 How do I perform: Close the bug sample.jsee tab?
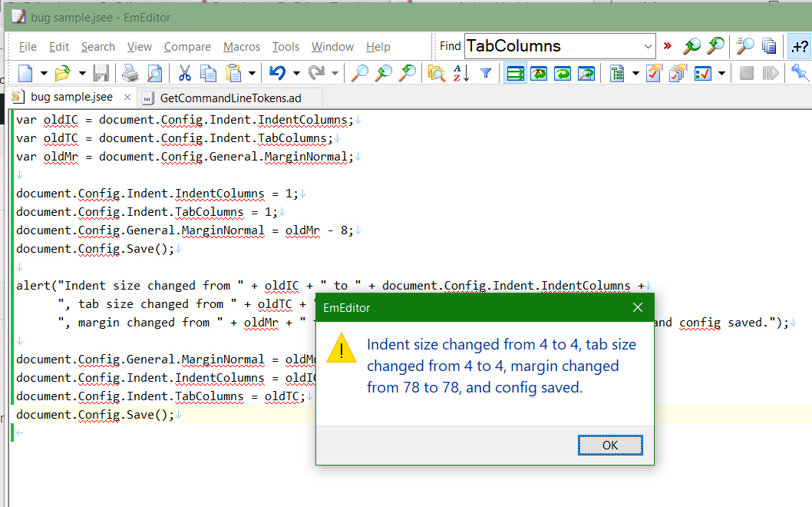[127, 98]
